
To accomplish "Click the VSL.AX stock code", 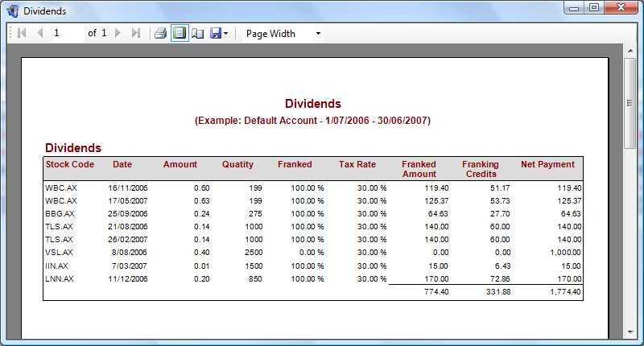I will [59, 253].
